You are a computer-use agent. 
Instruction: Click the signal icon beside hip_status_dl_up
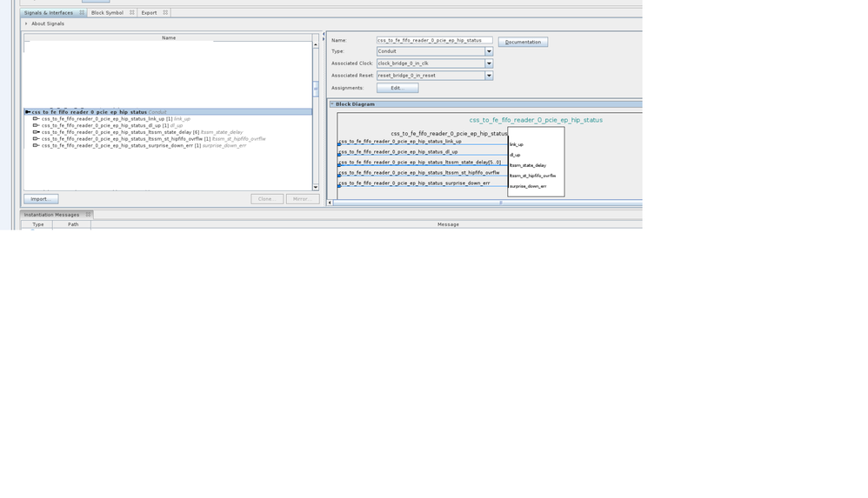36,125
